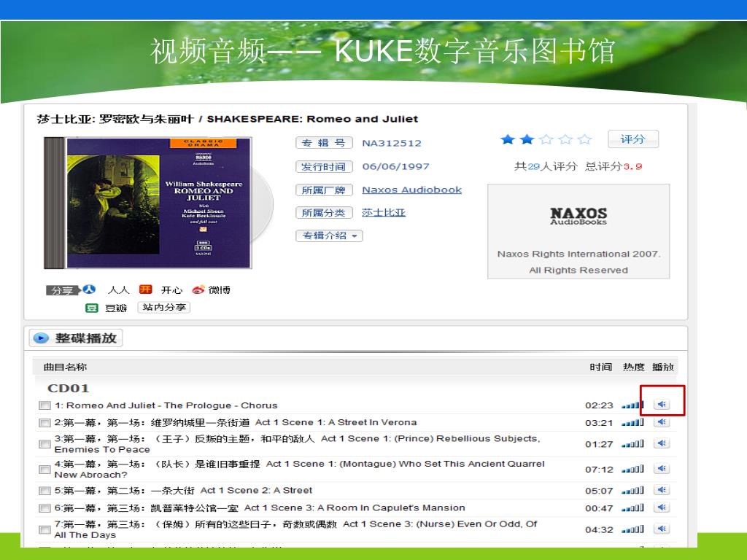This screenshot has width=747, height=560.
Task: Play track 7 Even Or Odd speaker icon
Action: pos(662,529)
